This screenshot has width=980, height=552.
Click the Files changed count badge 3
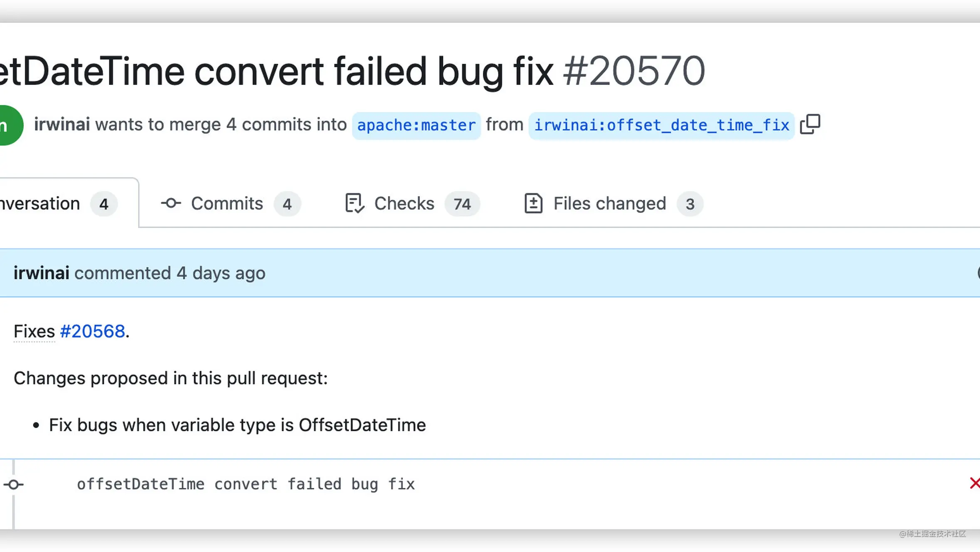click(690, 204)
